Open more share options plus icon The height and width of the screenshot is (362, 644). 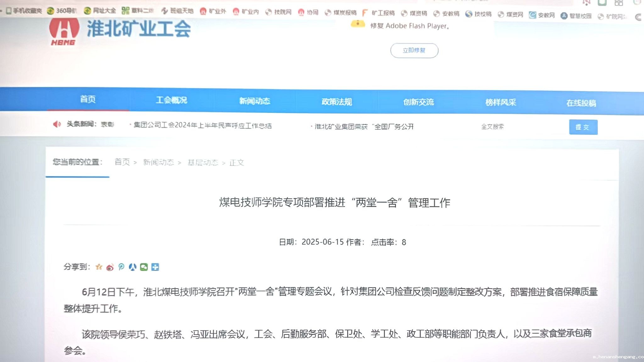pyautogui.click(x=155, y=267)
